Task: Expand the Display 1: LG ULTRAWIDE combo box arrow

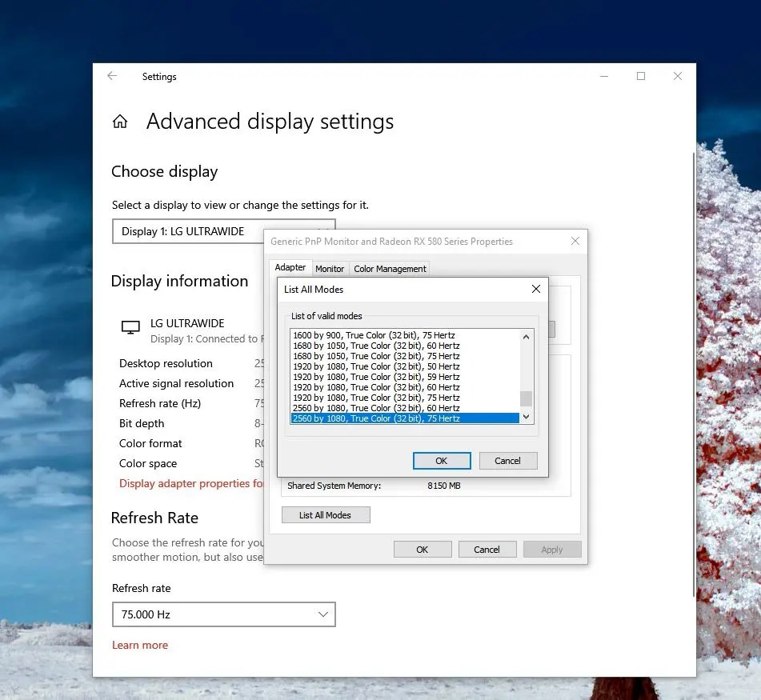Action: pyautogui.click(x=323, y=231)
